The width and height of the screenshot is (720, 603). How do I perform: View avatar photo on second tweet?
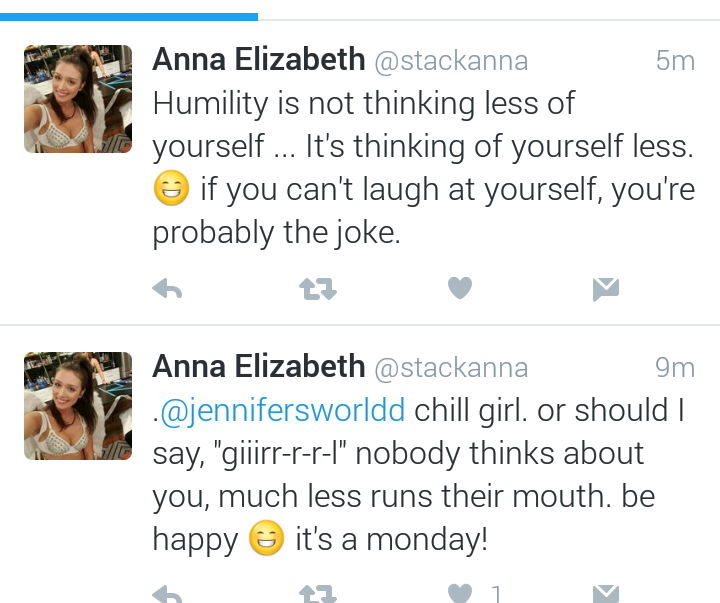click(78, 406)
